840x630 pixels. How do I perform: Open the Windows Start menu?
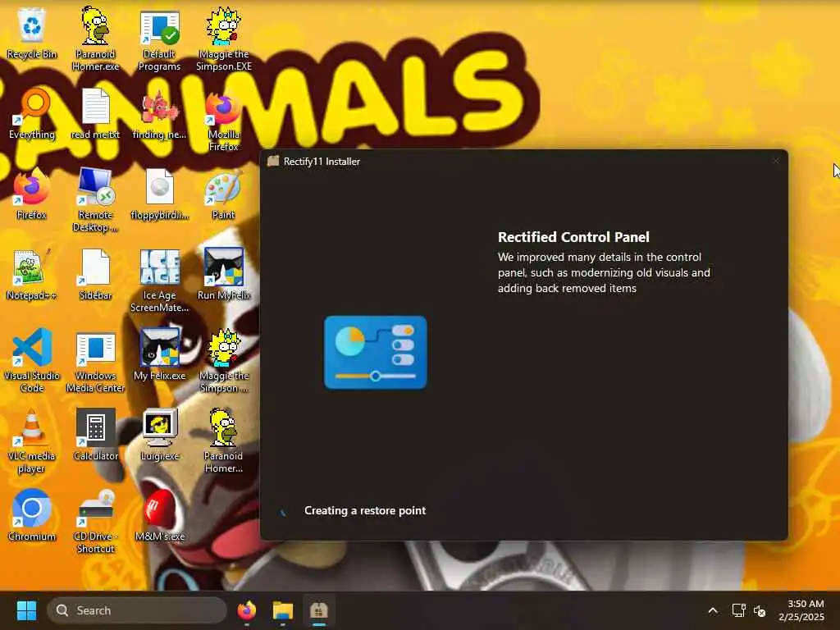point(26,610)
